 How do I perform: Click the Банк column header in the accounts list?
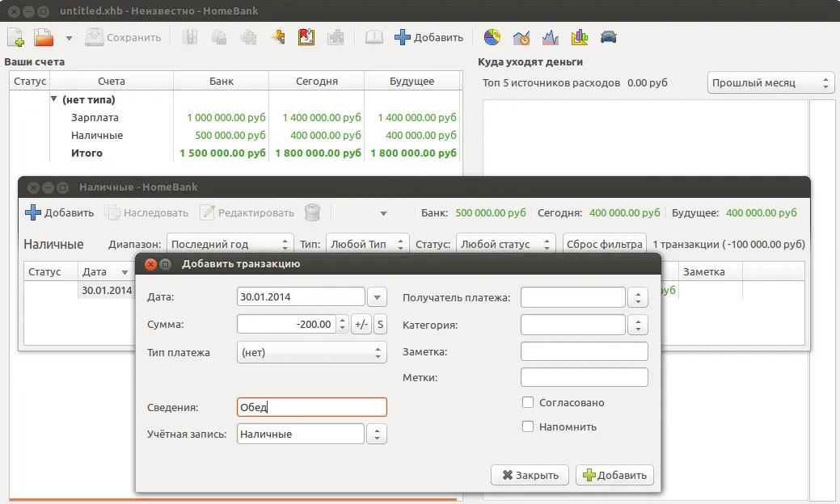(222, 82)
